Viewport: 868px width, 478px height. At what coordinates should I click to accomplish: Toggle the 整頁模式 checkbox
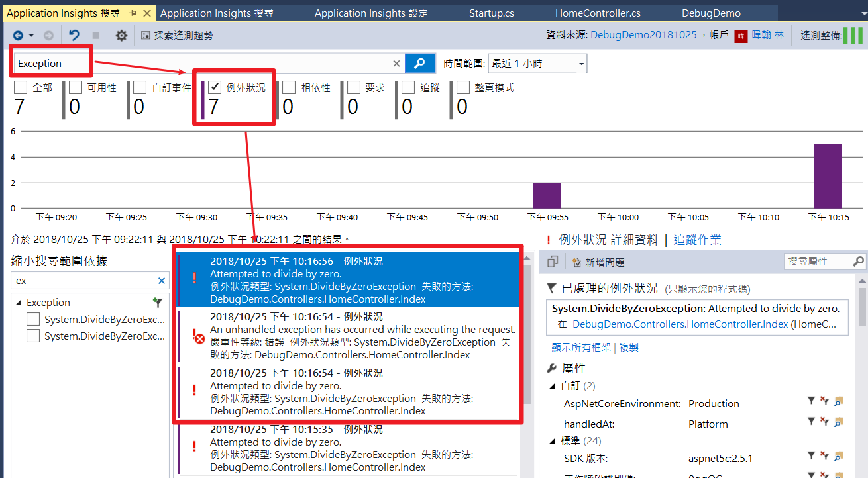pos(463,87)
